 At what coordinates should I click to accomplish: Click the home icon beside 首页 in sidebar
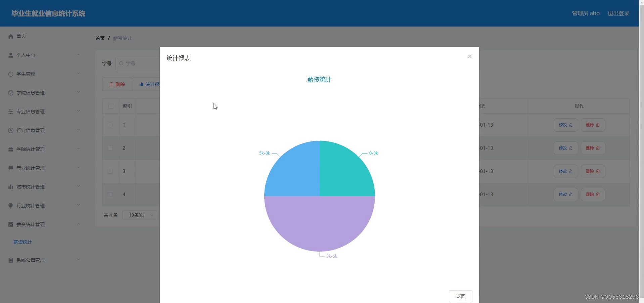[x=11, y=36]
